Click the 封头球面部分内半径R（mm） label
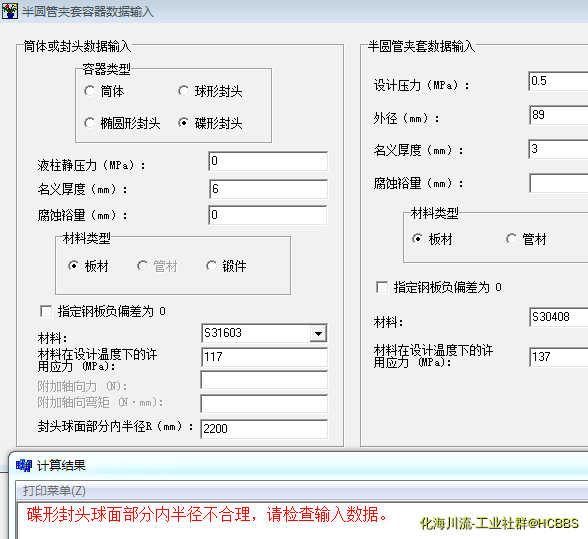Viewport: 588px width, 539px height. click(115, 427)
